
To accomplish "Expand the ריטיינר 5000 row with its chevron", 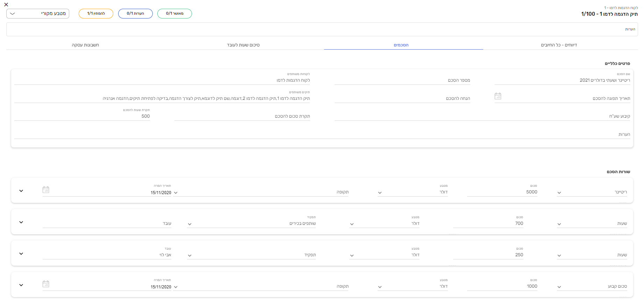I will (x=21, y=191).
